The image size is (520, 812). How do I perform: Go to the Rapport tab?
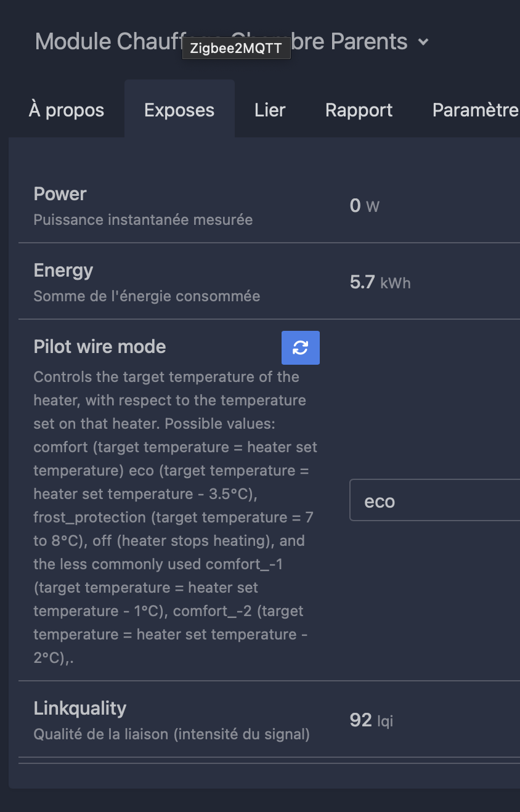(x=359, y=110)
